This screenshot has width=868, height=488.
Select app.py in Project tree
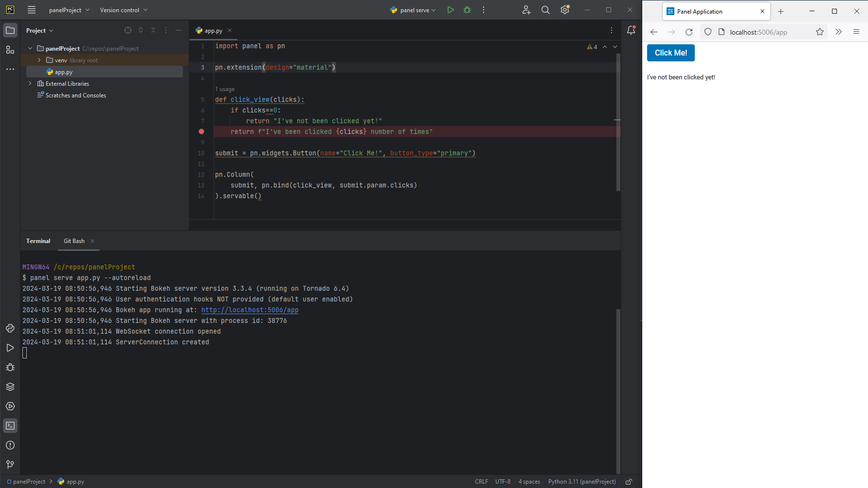click(x=105, y=72)
